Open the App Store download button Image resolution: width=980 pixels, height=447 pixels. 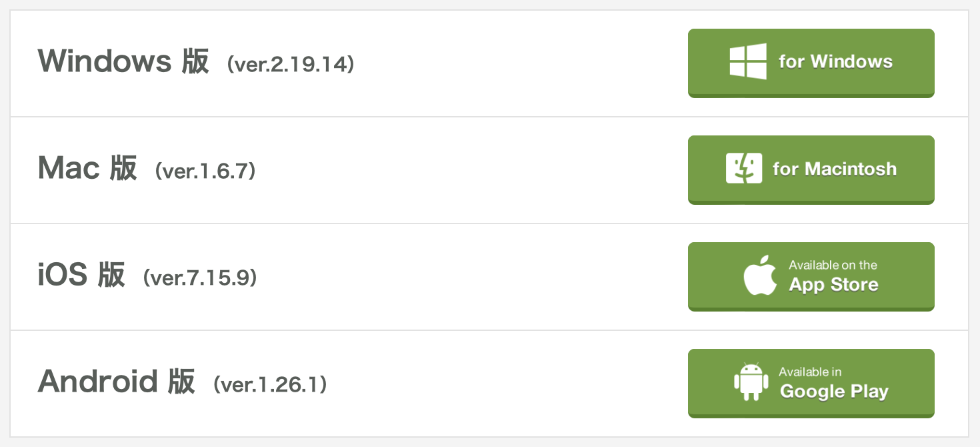(811, 276)
